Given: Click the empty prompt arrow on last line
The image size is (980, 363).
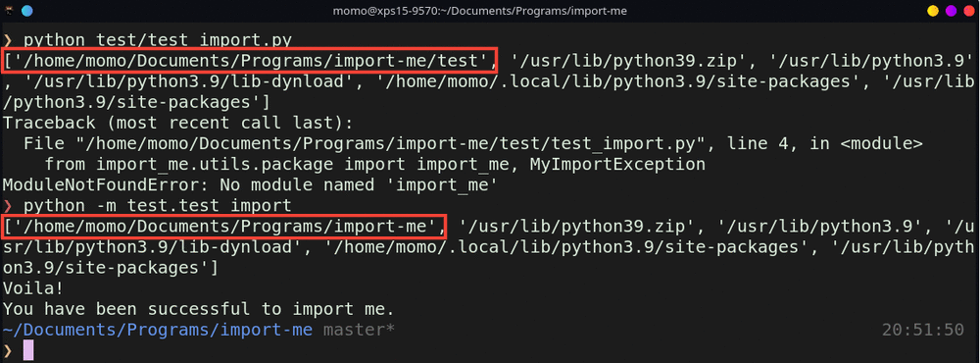Looking at the screenshot, I should tap(8, 350).
